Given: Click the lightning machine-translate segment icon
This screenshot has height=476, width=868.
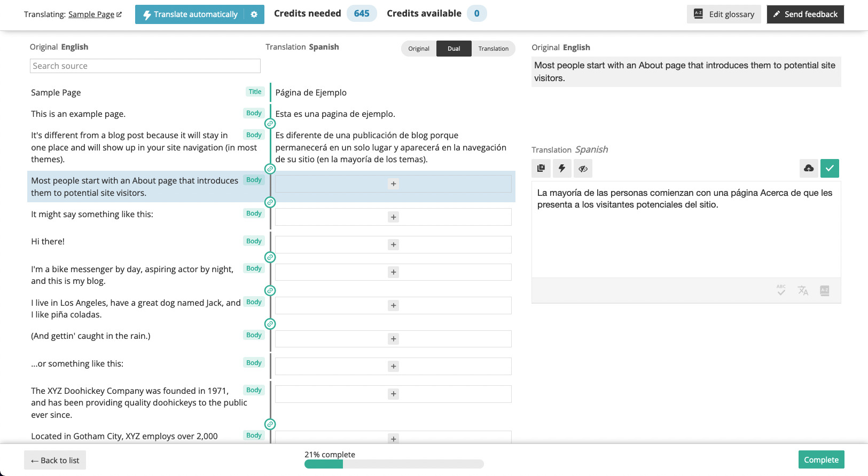Looking at the screenshot, I should [562, 168].
